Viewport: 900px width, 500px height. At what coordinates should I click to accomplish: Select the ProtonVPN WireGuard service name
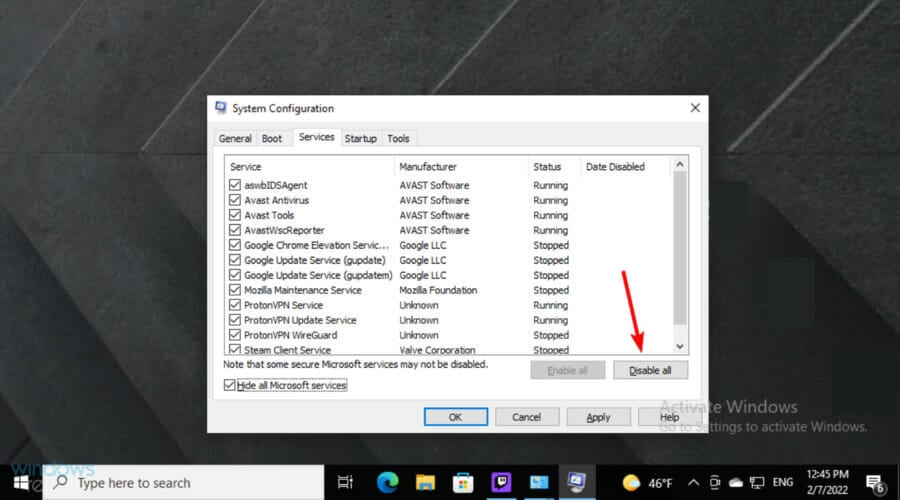tap(290, 335)
